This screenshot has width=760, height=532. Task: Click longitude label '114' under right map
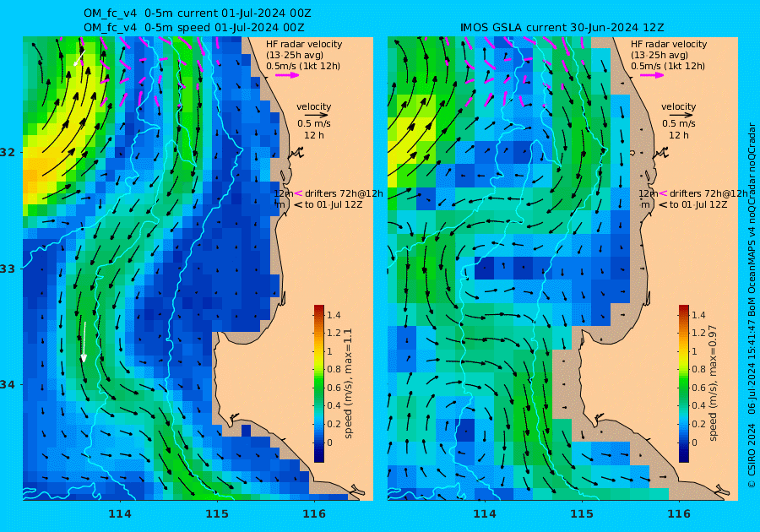click(484, 514)
